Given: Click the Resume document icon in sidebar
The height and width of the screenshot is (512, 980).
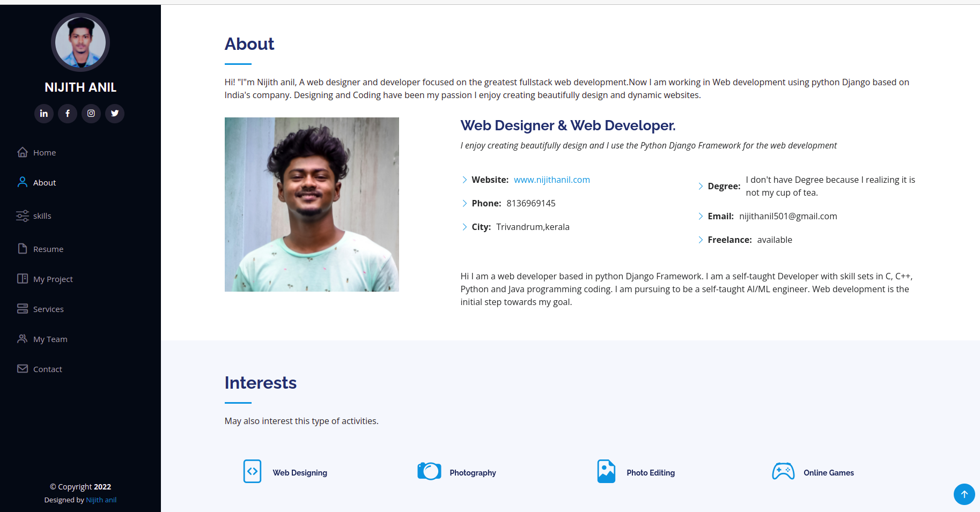Looking at the screenshot, I should [23, 248].
